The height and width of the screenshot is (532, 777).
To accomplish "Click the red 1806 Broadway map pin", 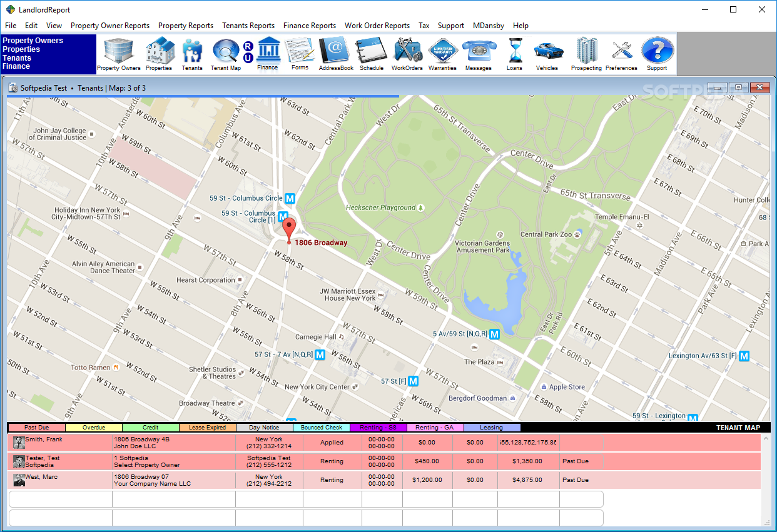I will click(x=288, y=231).
